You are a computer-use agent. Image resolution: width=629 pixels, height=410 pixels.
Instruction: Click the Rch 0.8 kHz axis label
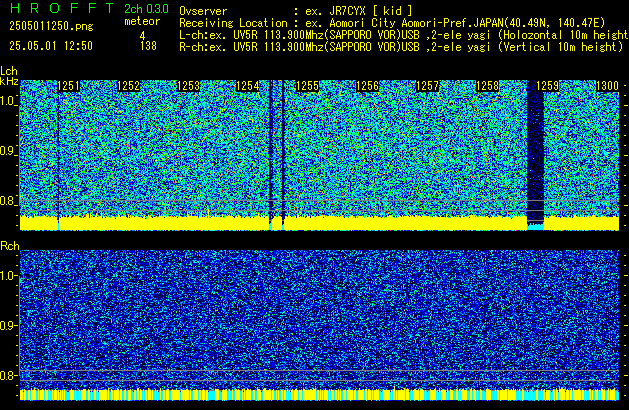click(8, 375)
